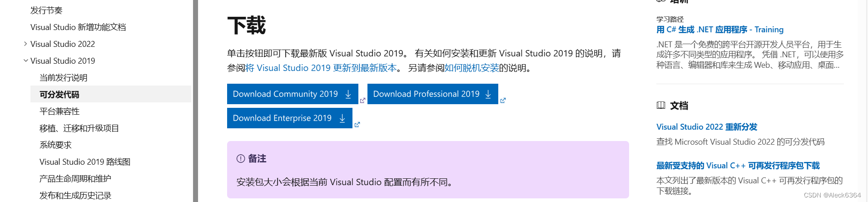This screenshot has width=868, height=202.
Task: Open 发行节奏 in the sidebar
Action: 46,10
